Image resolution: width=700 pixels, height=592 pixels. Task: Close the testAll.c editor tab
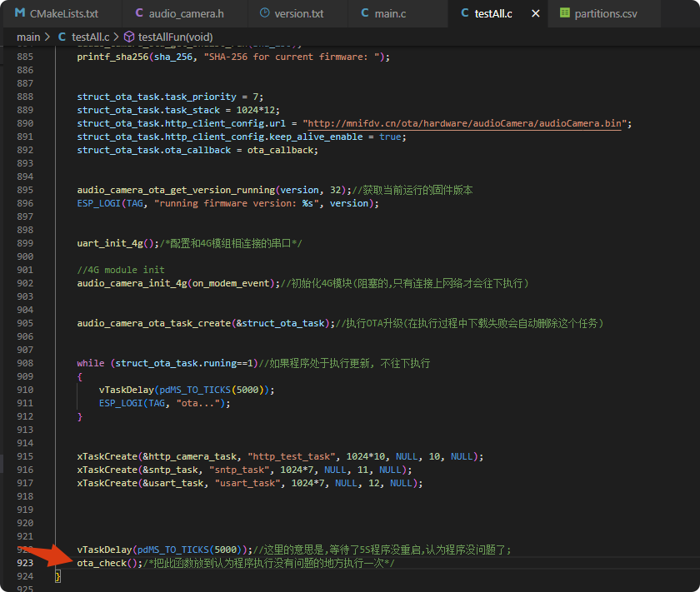(535, 13)
